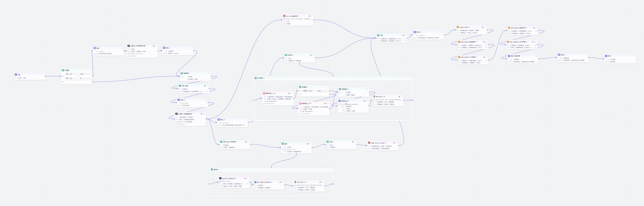Viewport: 644px width, 206px height.
Task: Open the three-dot menu on 选择器 node
Action: click(91, 70)
